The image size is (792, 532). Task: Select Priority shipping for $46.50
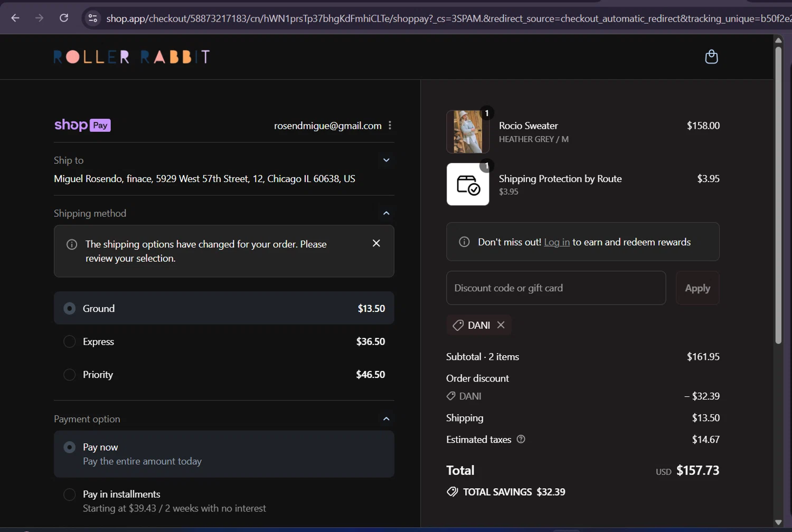click(x=224, y=375)
